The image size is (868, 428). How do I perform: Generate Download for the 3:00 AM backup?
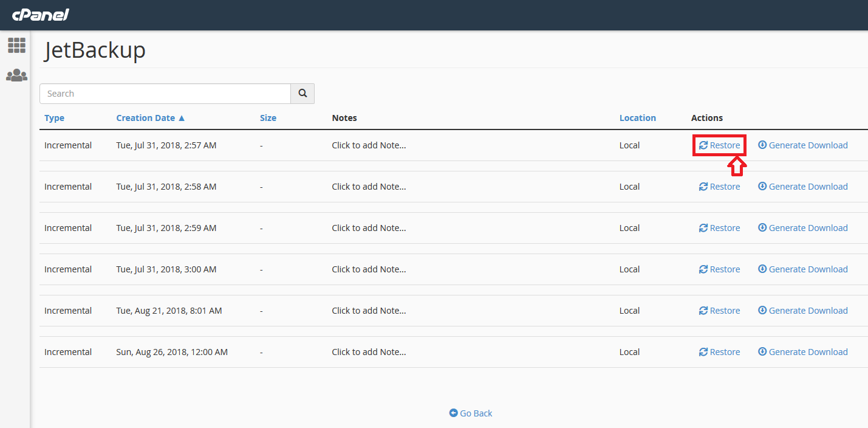807,269
